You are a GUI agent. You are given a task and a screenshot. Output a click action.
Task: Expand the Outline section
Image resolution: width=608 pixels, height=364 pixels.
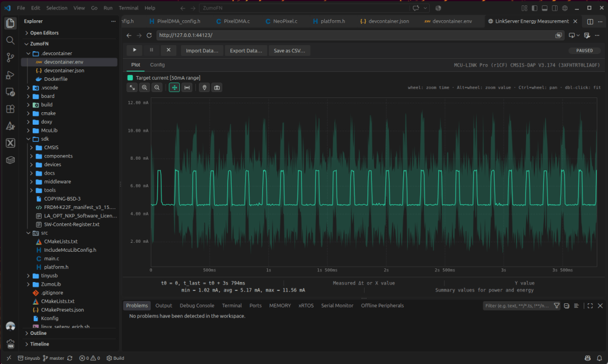(x=38, y=333)
